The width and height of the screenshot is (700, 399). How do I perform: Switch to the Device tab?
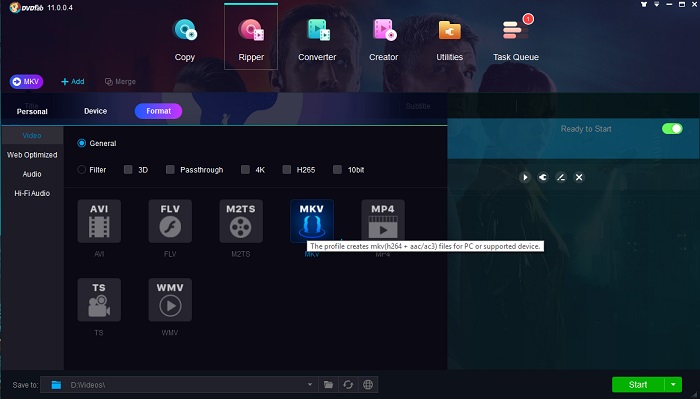pos(96,111)
